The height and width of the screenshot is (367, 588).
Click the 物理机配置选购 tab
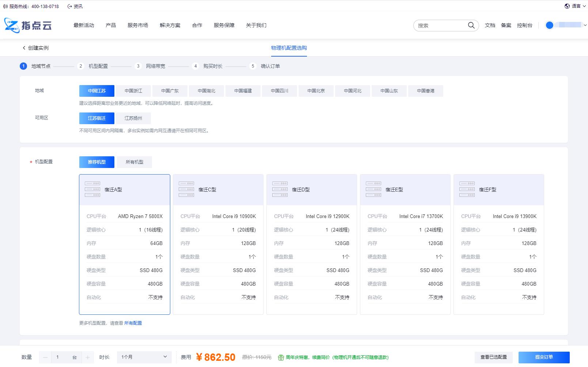289,48
